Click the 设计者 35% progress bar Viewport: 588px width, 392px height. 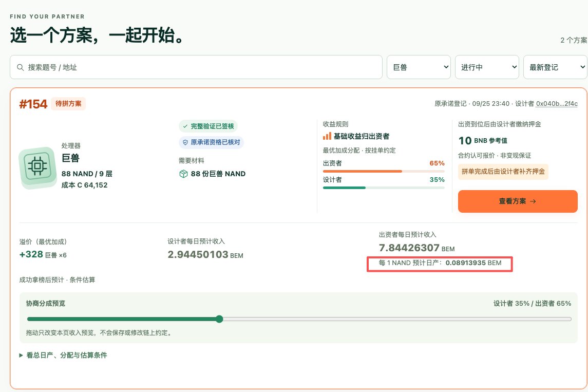coord(384,188)
